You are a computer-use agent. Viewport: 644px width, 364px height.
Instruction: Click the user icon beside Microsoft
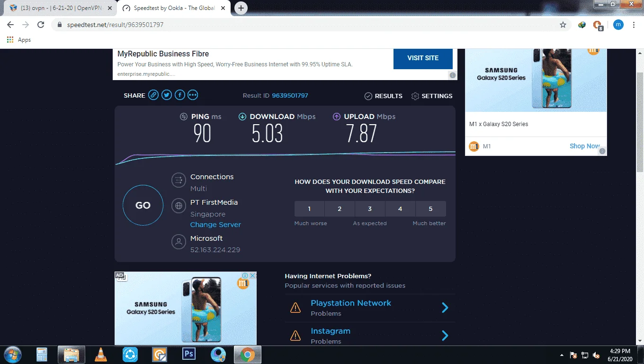(x=179, y=242)
